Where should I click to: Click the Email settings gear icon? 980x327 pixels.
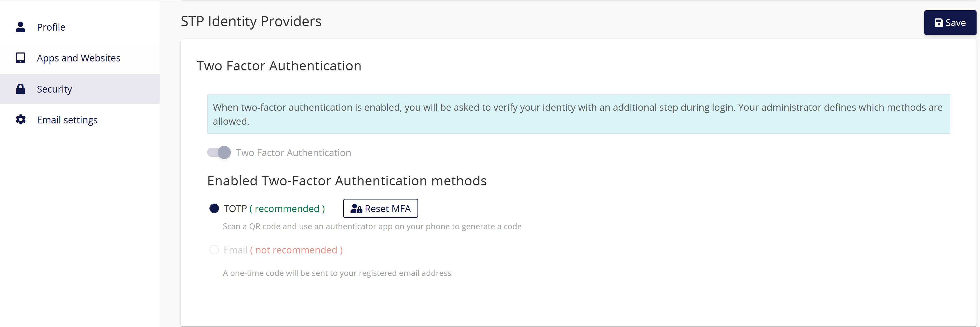coord(21,120)
